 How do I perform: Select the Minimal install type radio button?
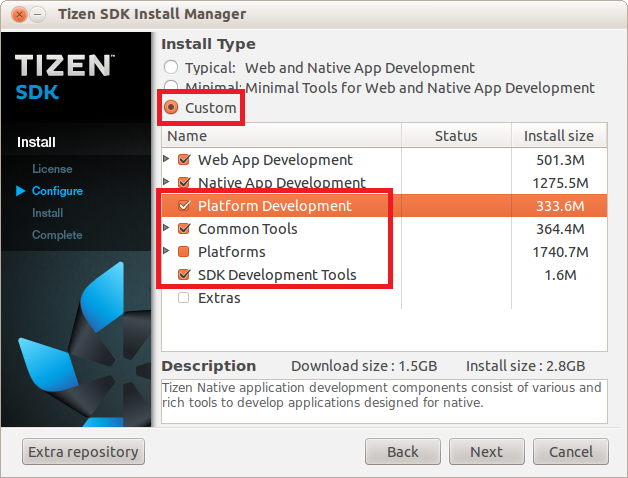coord(171,85)
